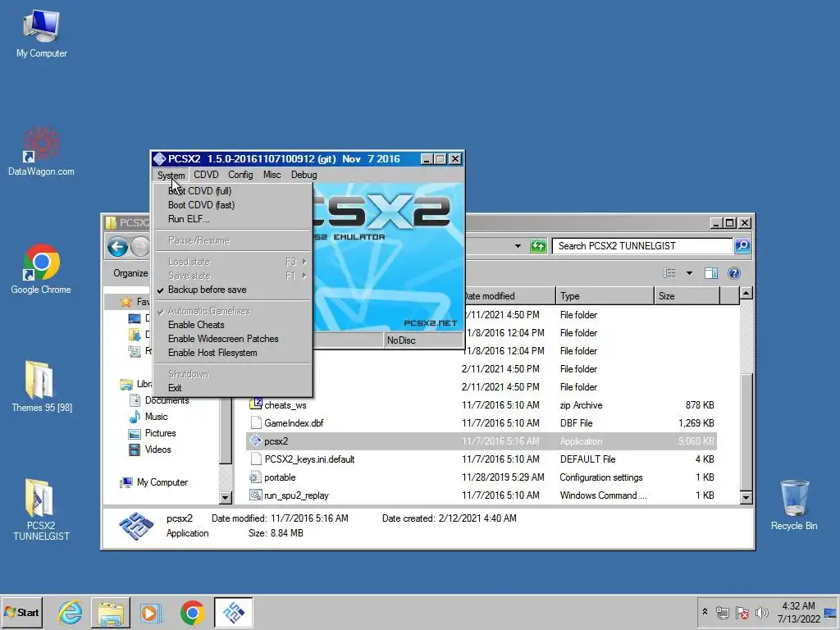Click the run_spu2_replay command file icon
This screenshot has height=630, width=840.
point(256,495)
